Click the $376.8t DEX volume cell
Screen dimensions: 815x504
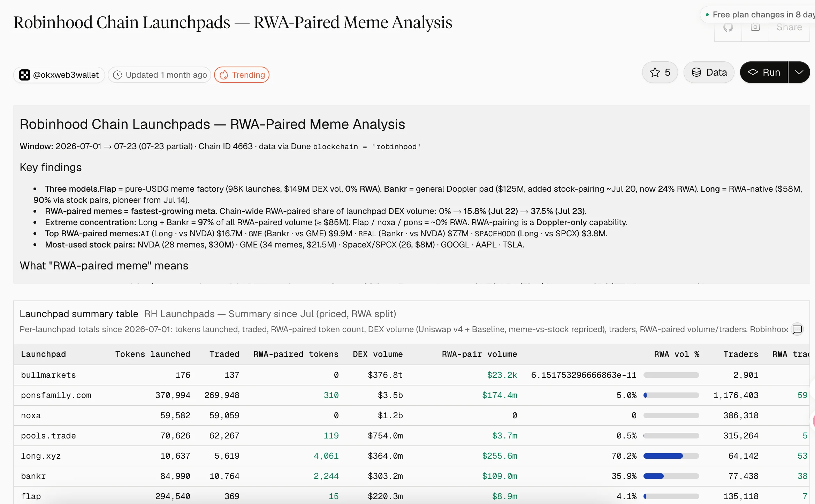tap(385, 375)
